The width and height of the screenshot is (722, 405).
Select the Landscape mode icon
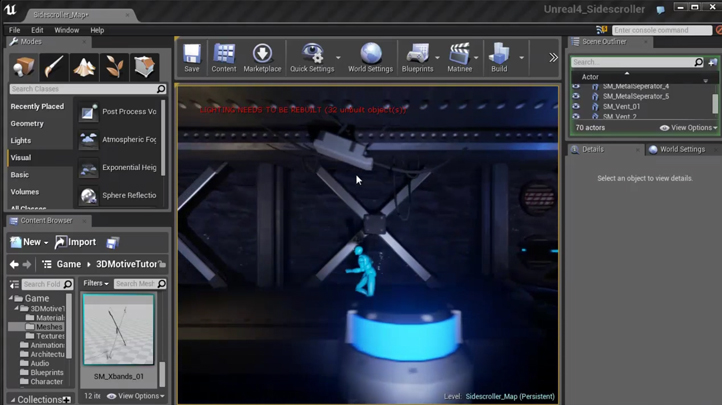(x=84, y=67)
